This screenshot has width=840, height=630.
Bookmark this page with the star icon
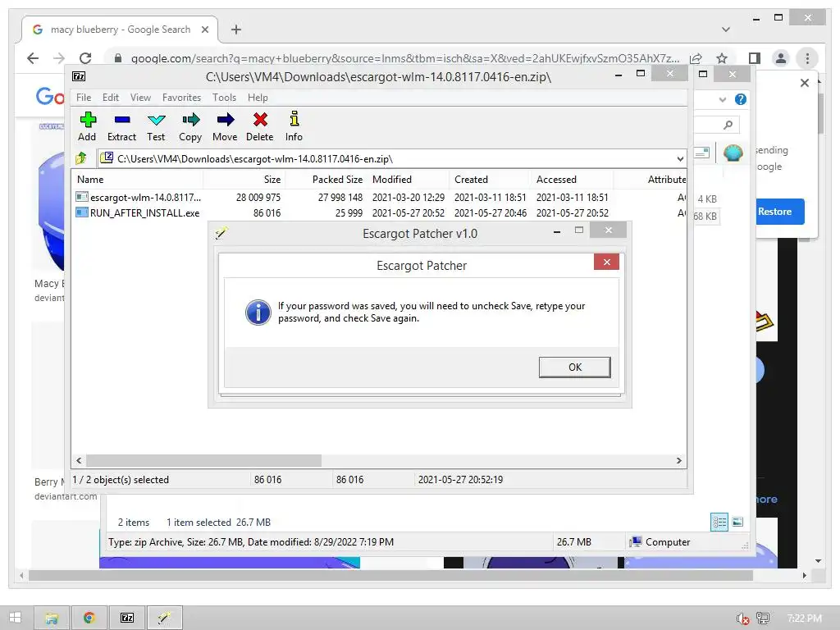(x=722, y=58)
